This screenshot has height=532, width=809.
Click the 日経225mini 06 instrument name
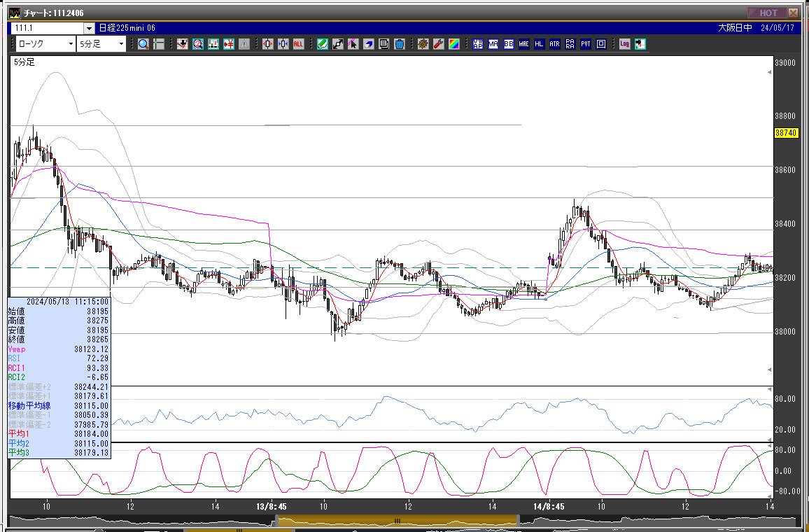coord(127,28)
